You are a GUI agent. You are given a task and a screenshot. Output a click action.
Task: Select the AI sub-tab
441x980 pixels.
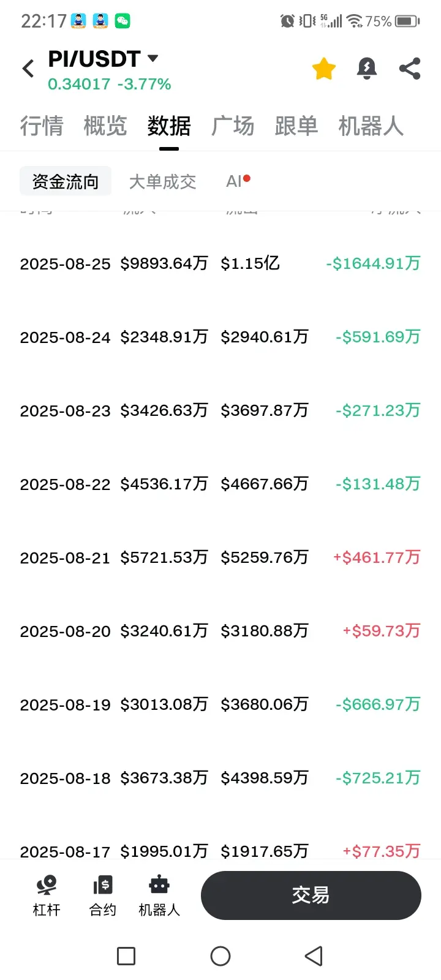pyautogui.click(x=238, y=181)
